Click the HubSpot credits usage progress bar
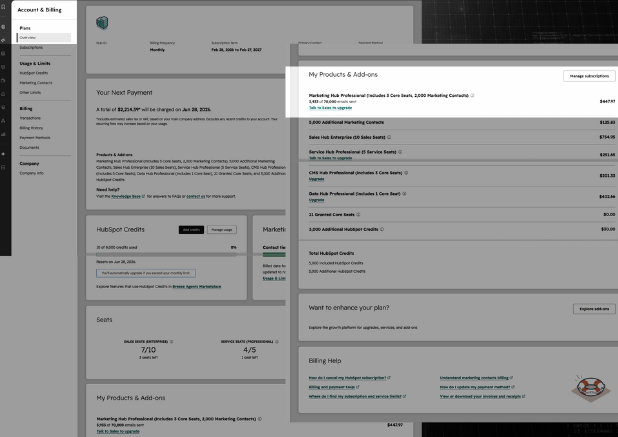The image size is (618, 437). point(166,255)
